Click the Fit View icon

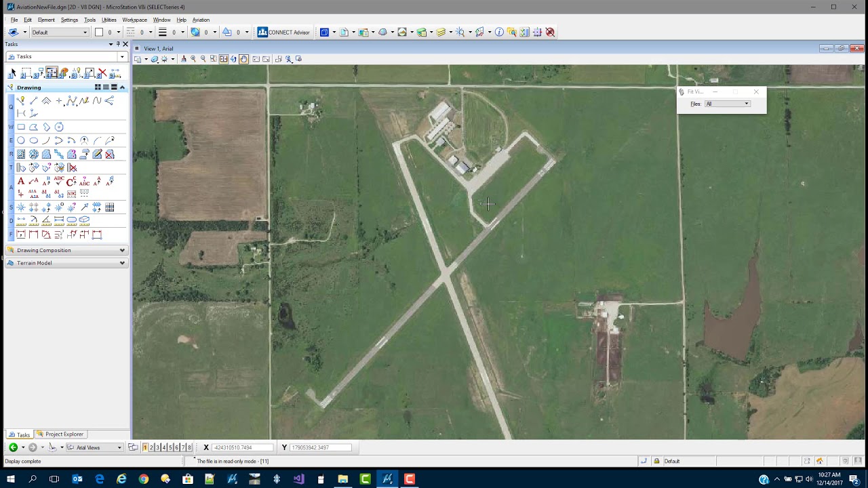click(223, 59)
